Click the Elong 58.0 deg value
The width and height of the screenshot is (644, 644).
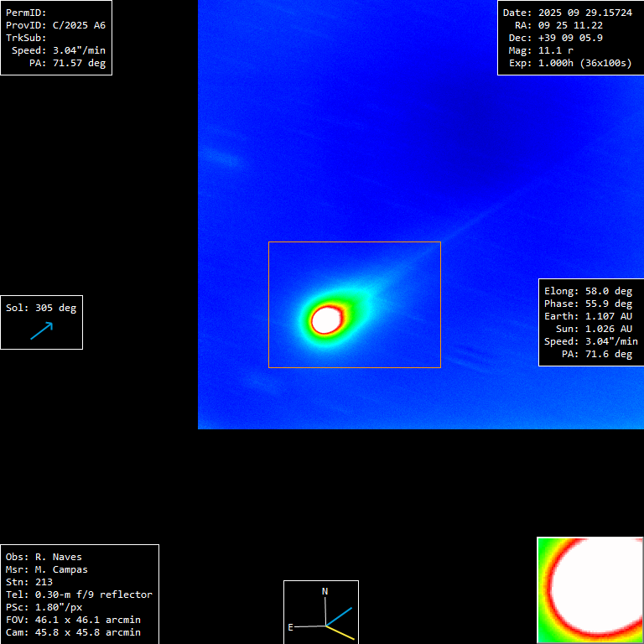(x=588, y=291)
